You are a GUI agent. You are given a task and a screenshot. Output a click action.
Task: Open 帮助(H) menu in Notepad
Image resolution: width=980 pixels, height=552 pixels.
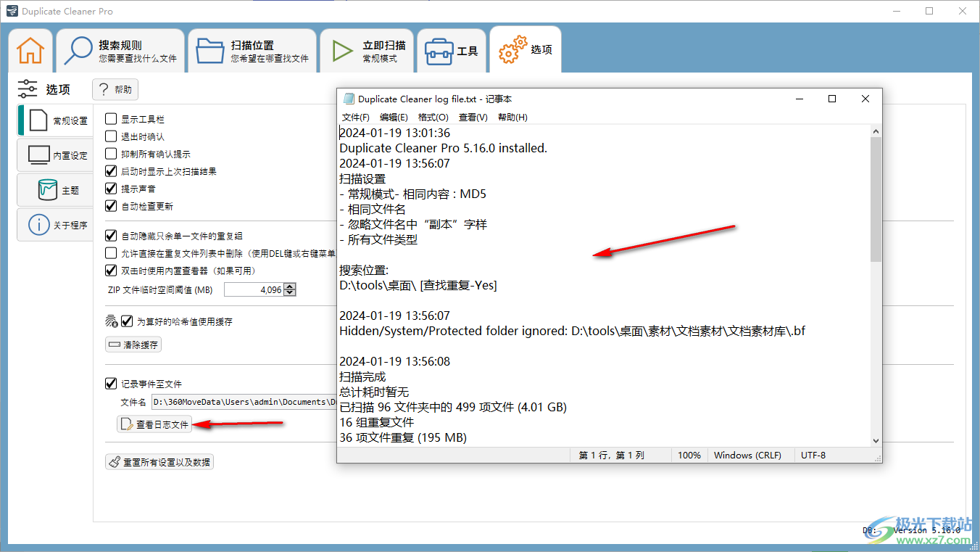tap(512, 117)
